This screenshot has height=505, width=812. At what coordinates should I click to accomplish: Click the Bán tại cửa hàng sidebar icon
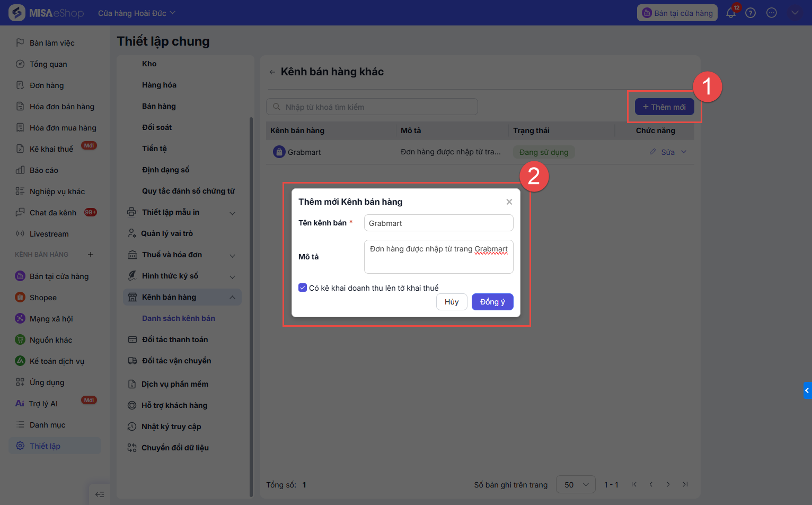pyautogui.click(x=20, y=276)
